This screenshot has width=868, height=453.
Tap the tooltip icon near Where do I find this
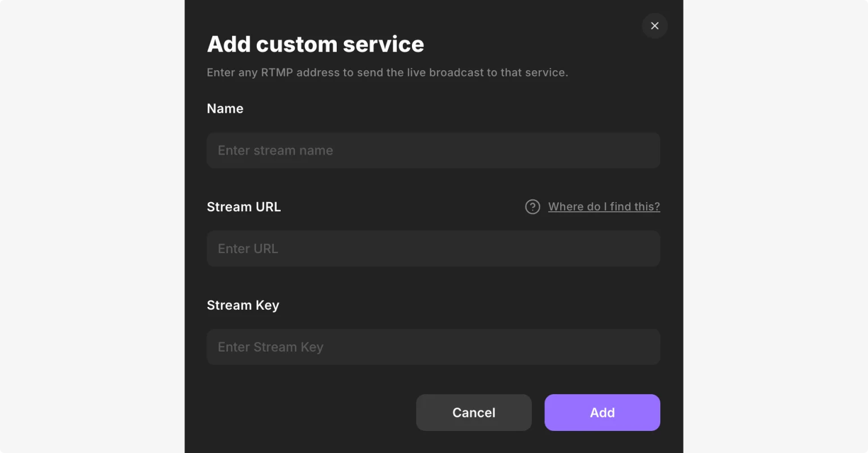point(532,207)
